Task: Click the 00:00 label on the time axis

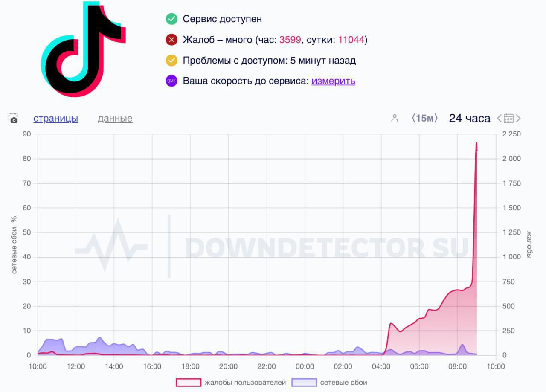Action: (305, 366)
